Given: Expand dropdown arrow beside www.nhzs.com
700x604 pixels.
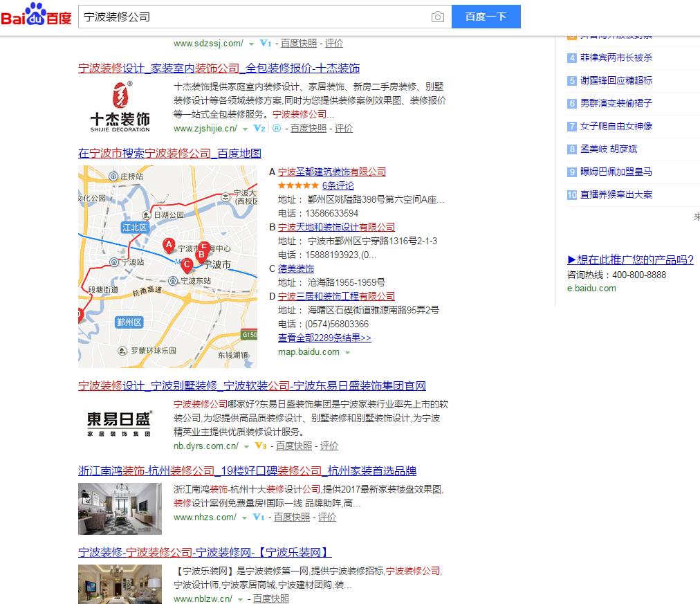Looking at the screenshot, I should pyautogui.click(x=244, y=518).
